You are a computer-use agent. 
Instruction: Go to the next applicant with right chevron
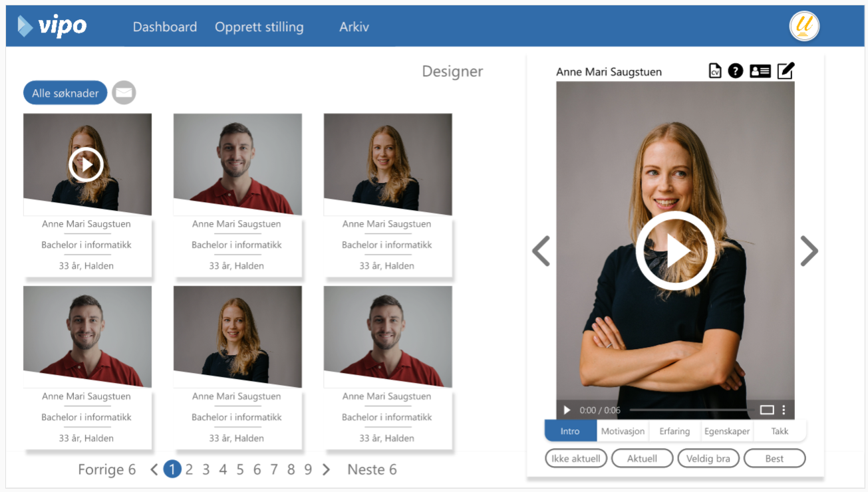point(809,251)
